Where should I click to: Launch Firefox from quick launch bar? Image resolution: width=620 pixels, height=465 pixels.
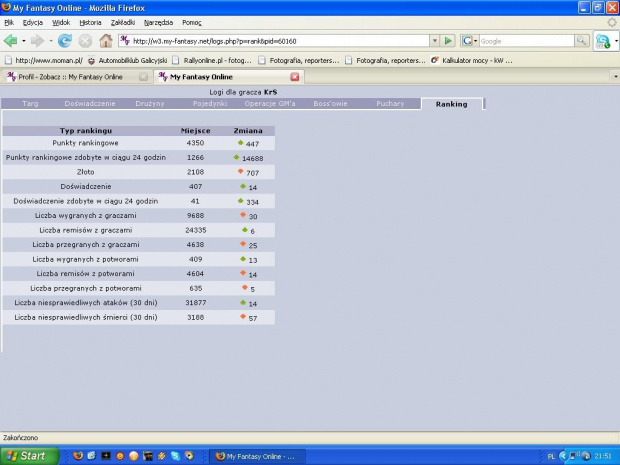pyautogui.click(x=78, y=456)
